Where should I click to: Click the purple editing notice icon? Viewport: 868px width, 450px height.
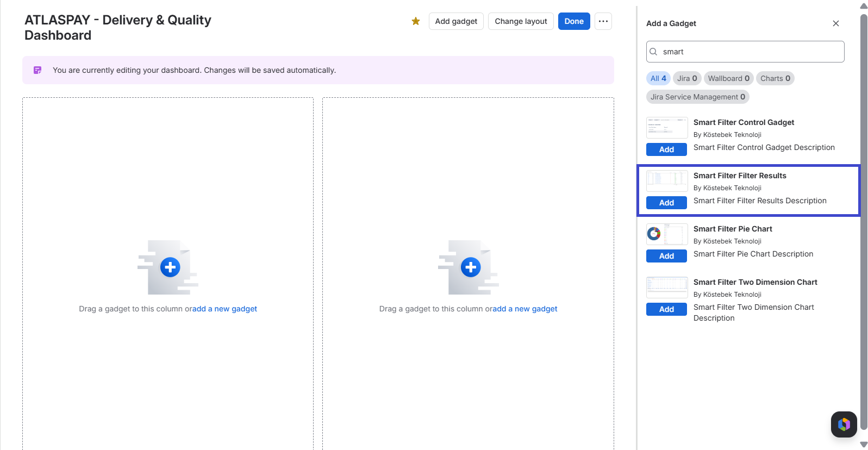[x=38, y=70]
